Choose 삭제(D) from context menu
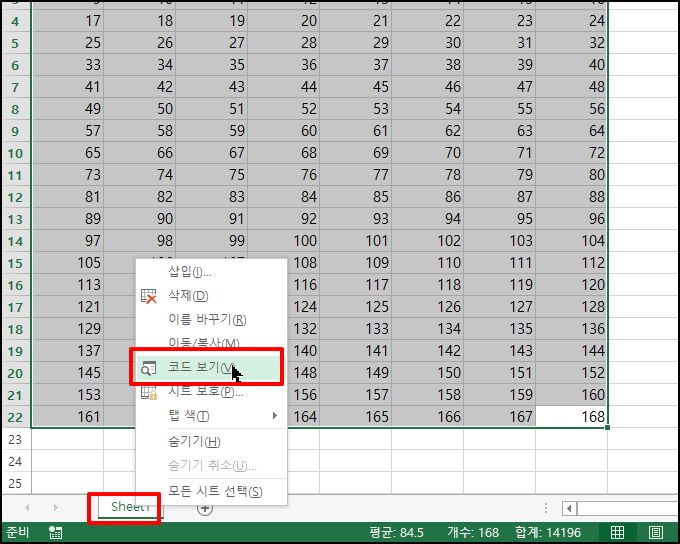The height and width of the screenshot is (544, 680). 212,296
